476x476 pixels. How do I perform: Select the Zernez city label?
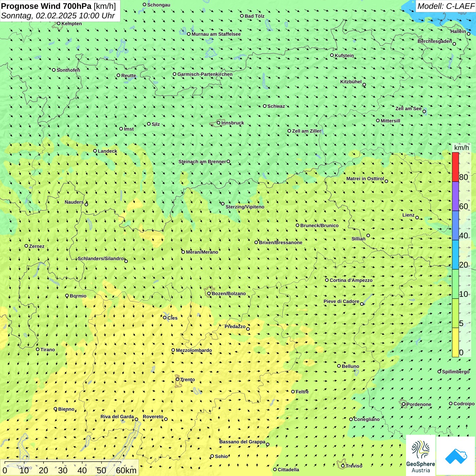(x=37, y=246)
